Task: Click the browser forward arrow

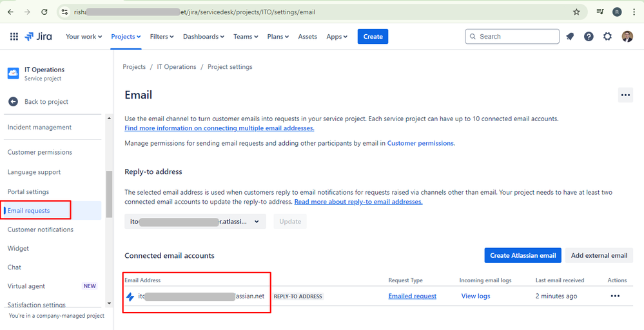Action: pyautogui.click(x=28, y=12)
